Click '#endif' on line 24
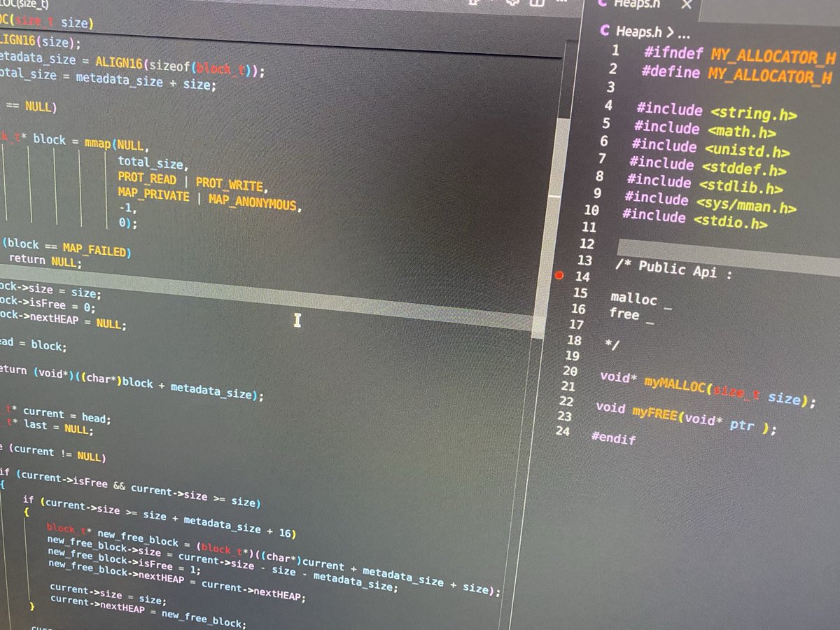Viewport: 840px width, 630px height. [x=614, y=438]
